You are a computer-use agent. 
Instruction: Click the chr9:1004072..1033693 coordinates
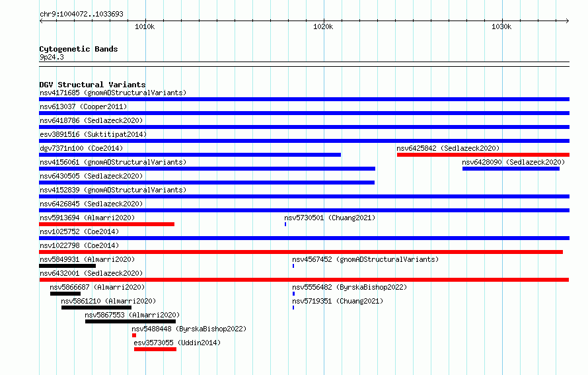pyautogui.click(x=81, y=14)
